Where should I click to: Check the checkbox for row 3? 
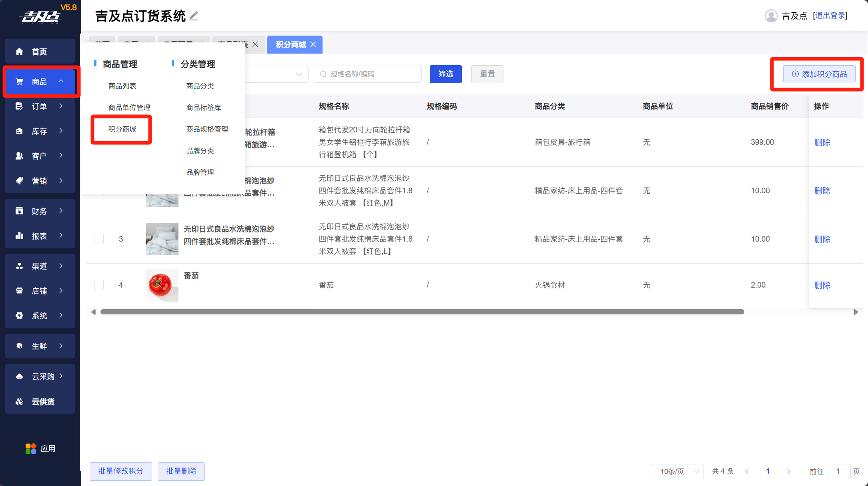pyautogui.click(x=99, y=239)
